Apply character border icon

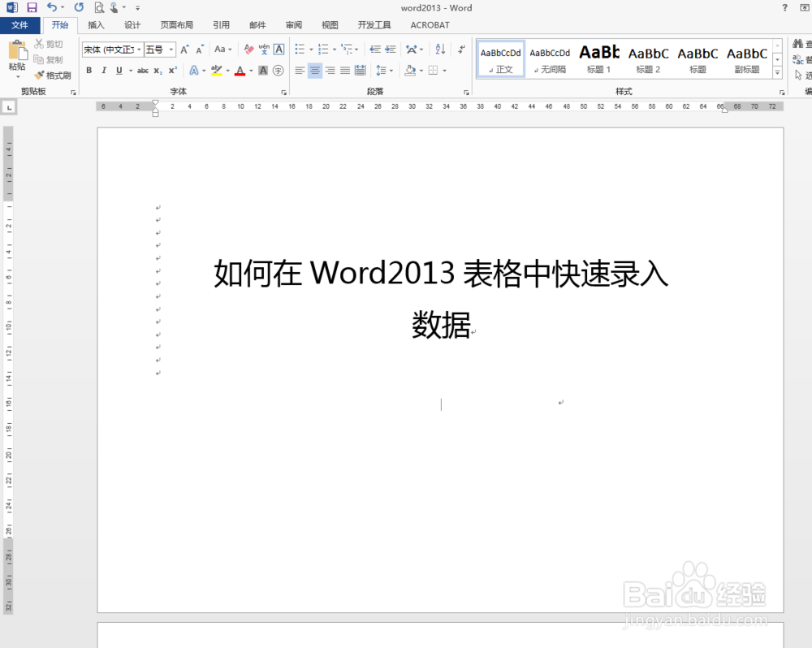coord(279,50)
